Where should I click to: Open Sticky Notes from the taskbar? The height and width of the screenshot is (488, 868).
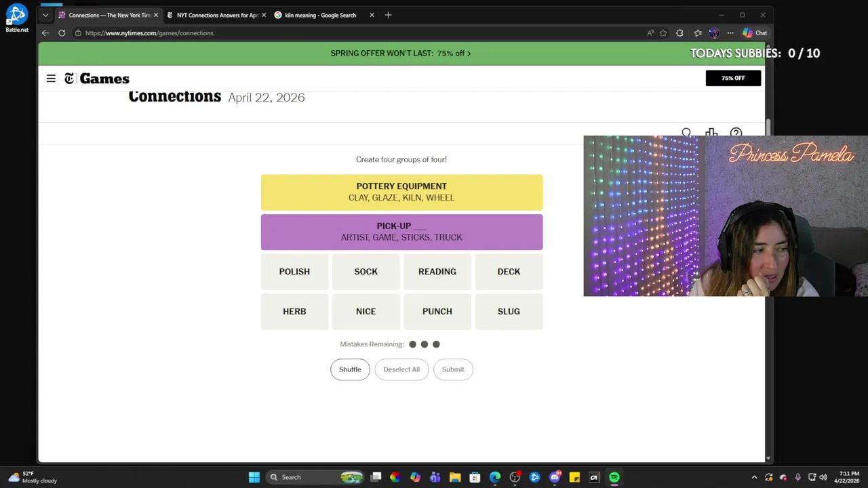pyautogui.click(x=574, y=477)
